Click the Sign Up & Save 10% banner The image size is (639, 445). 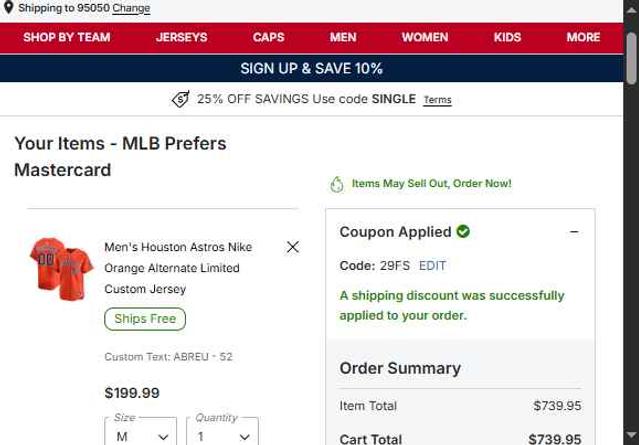click(311, 69)
